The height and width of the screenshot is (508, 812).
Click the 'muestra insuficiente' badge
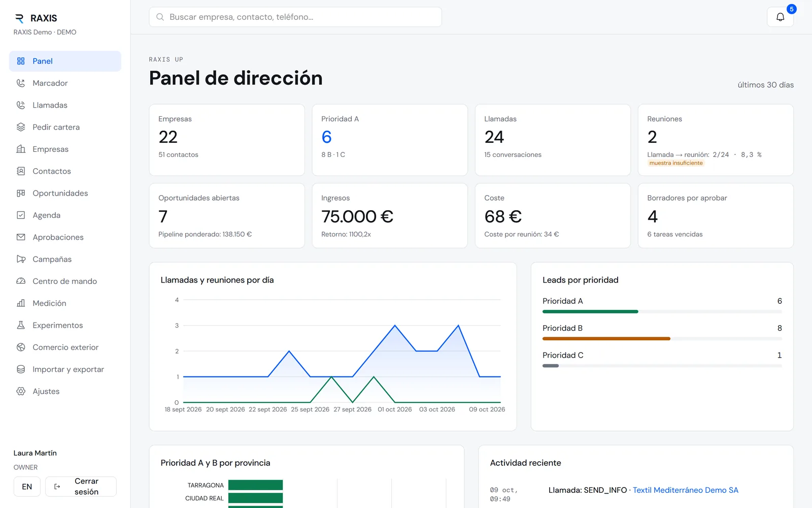(x=676, y=163)
